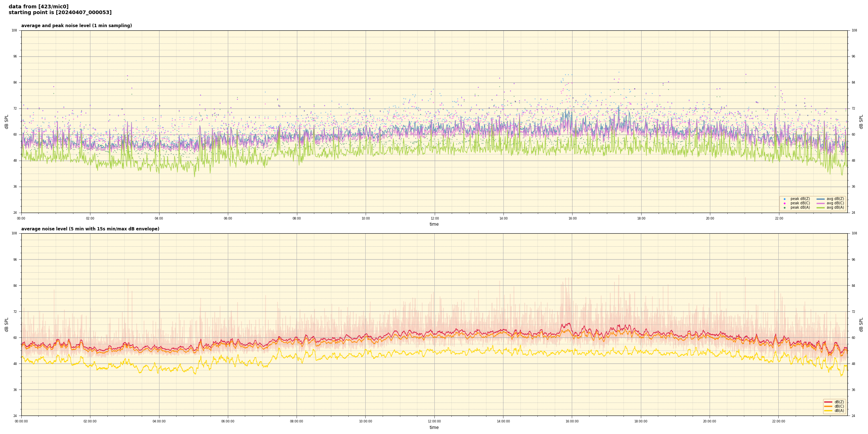Click the left 'dB SPL' label of lower chart
The image size is (868, 434).
pos(7,324)
